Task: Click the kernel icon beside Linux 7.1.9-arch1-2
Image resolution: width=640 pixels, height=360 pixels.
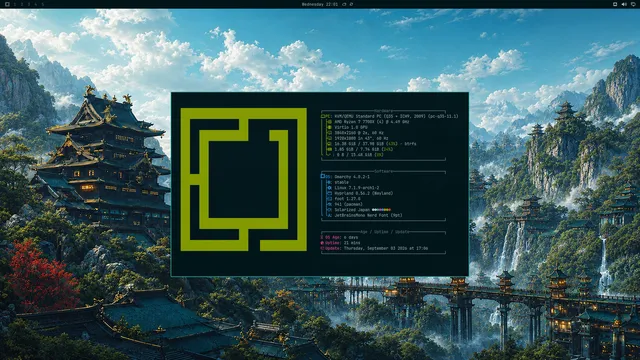Action: coord(329,188)
